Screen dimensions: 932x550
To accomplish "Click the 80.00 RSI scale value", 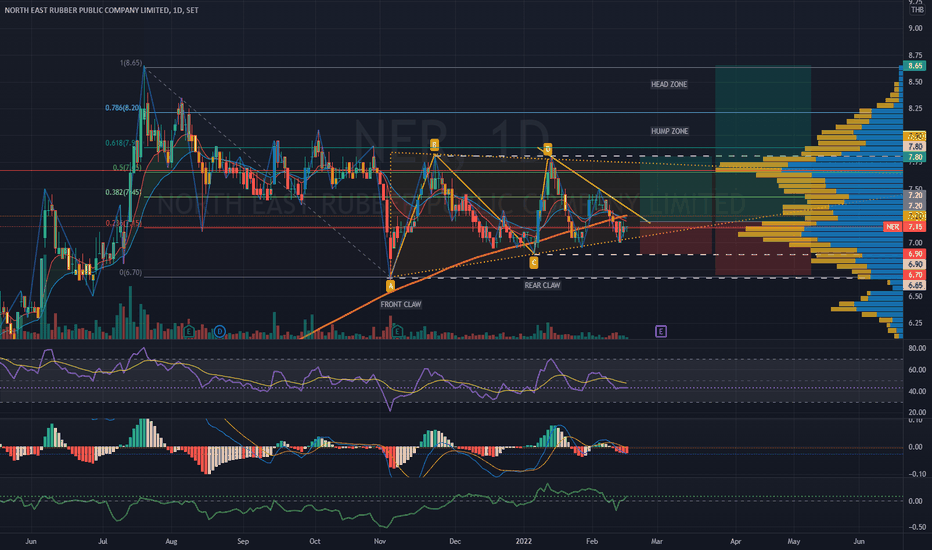I will (x=917, y=348).
